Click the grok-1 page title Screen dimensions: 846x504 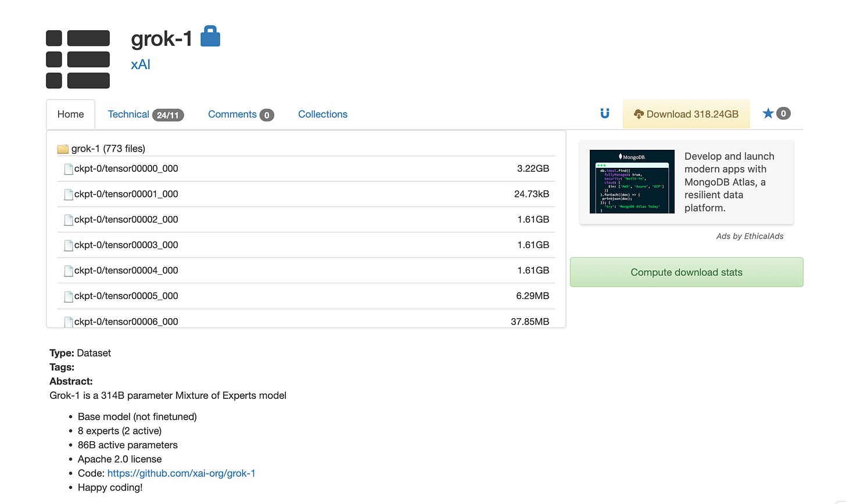click(x=162, y=38)
